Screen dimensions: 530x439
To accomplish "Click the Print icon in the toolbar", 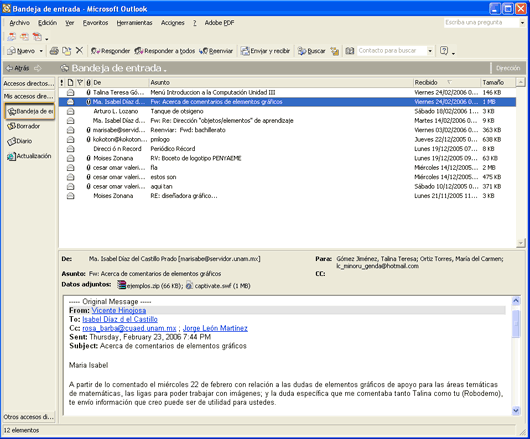I will [54, 51].
